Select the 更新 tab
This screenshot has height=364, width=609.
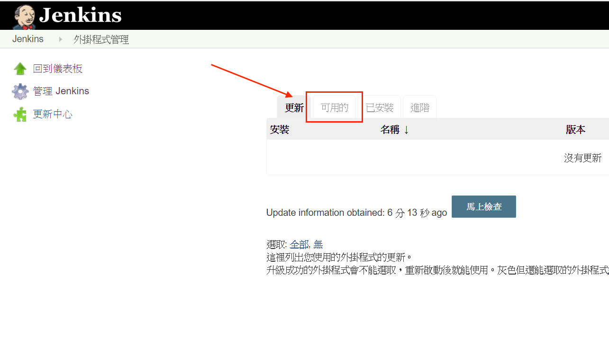click(x=294, y=107)
